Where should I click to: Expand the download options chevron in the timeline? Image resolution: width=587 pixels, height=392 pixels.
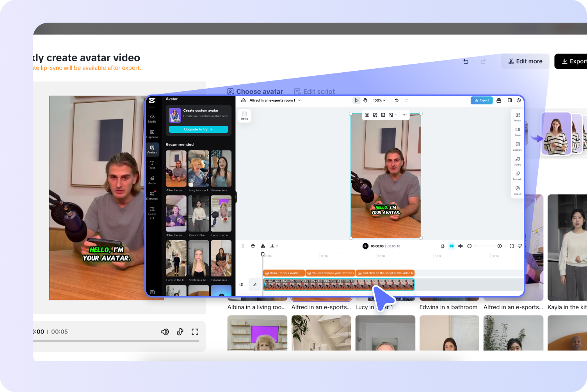point(277,246)
